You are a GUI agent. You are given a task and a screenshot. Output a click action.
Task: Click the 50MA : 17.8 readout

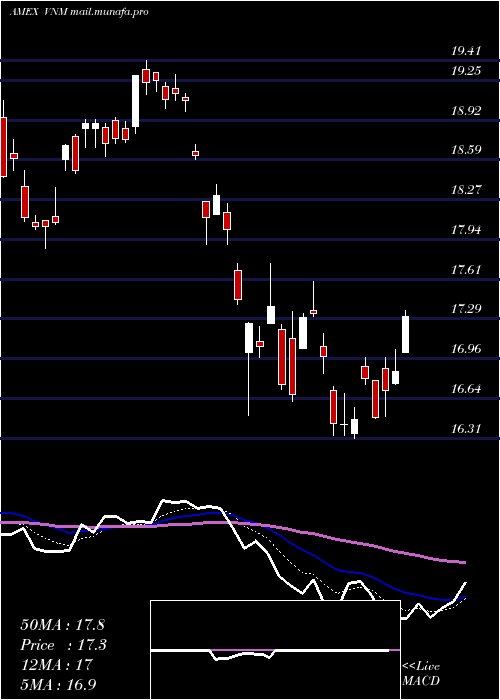point(62,625)
